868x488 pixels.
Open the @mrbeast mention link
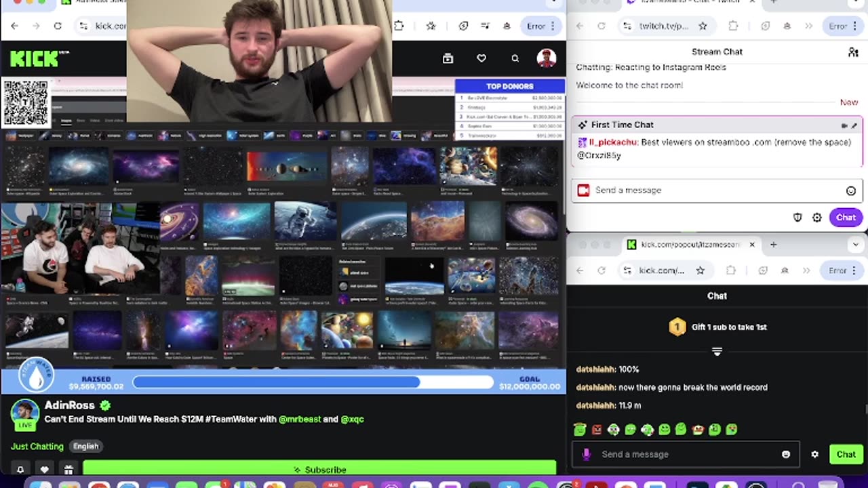299,420
